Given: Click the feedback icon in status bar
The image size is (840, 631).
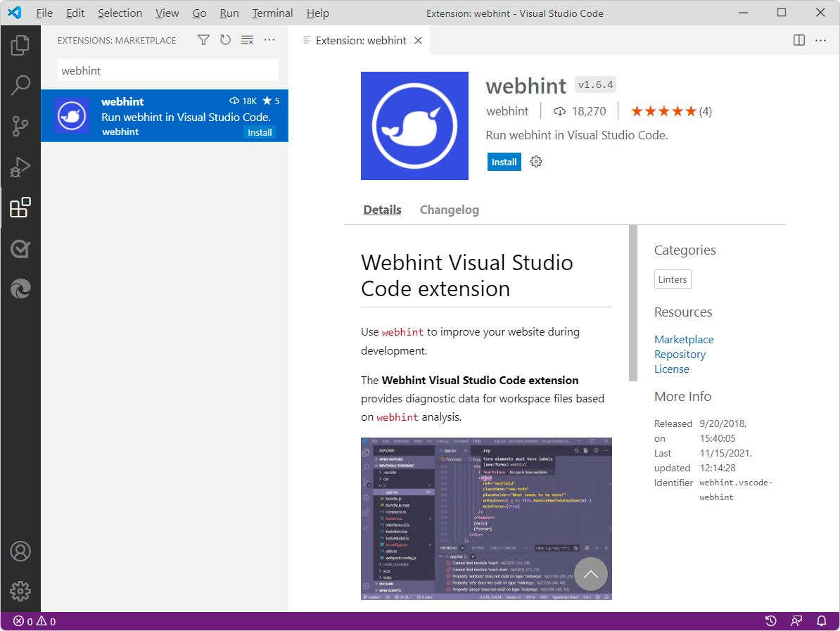Looking at the screenshot, I should (x=796, y=621).
